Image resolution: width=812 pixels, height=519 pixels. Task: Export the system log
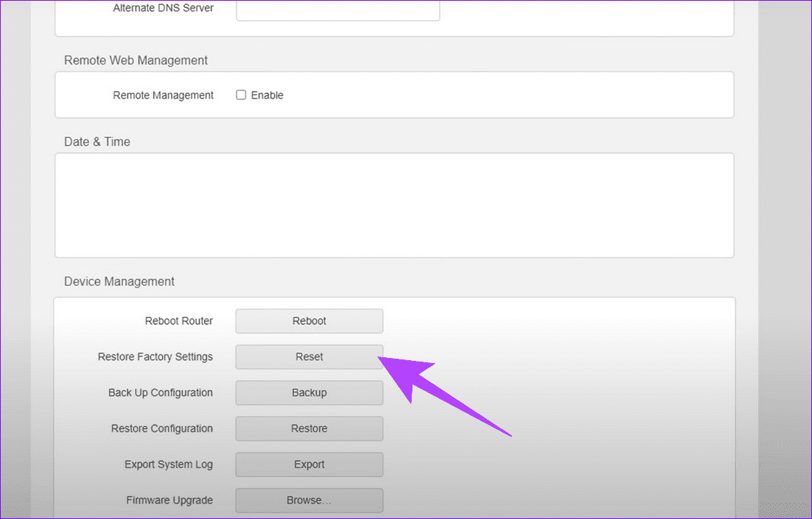click(x=309, y=464)
